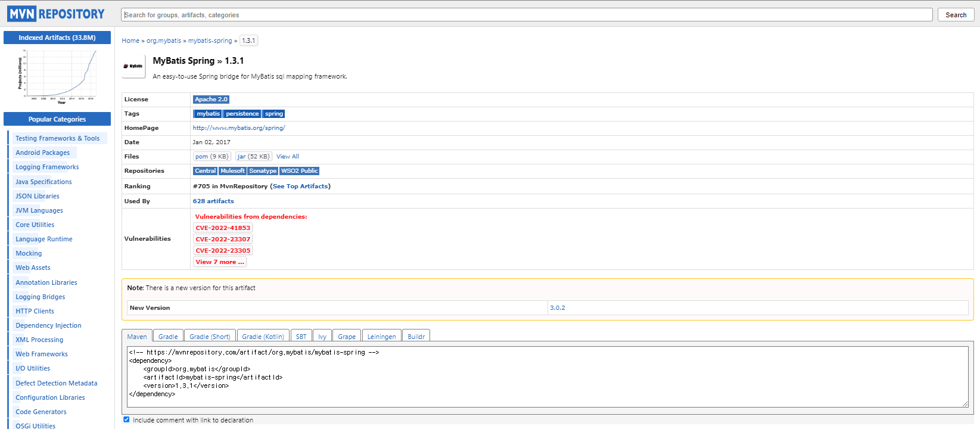Open the WSO2 Public repository tag
Viewport: 980px width, 429px height.
pyautogui.click(x=300, y=171)
